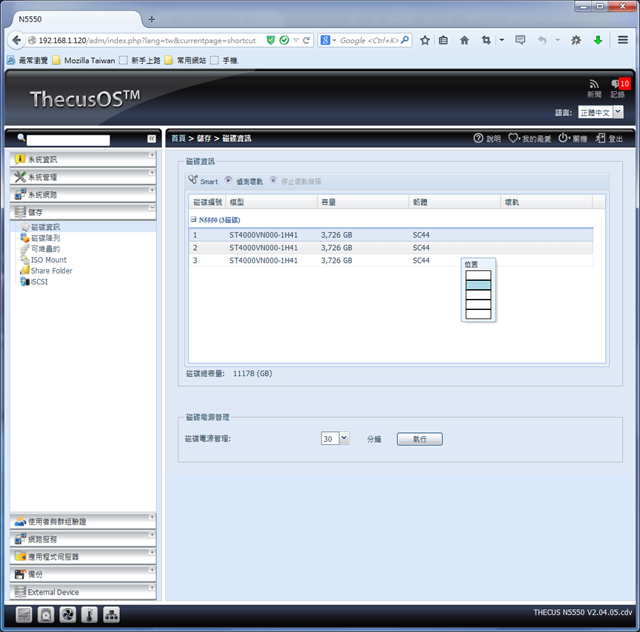Select disk row 3 ST4000VN000-1H41
This screenshot has width=640, height=632.
pos(391,260)
